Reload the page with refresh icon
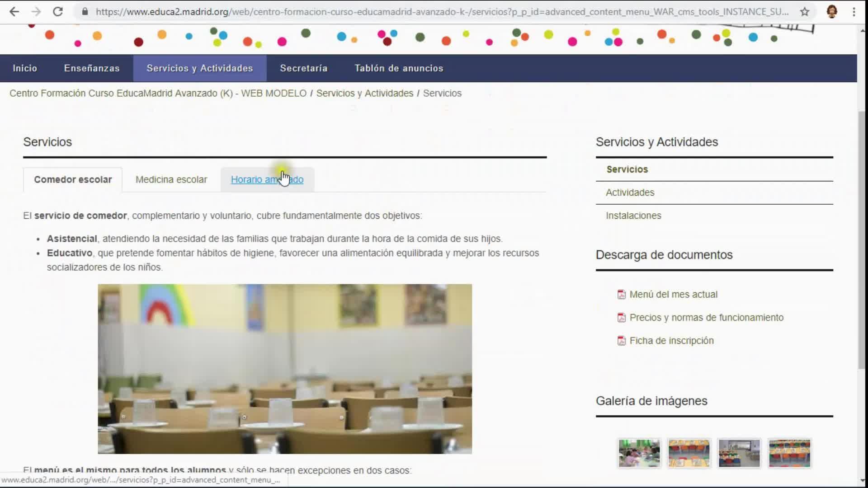The width and height of the screenshot is (868, 488). [x=58, y=12]
